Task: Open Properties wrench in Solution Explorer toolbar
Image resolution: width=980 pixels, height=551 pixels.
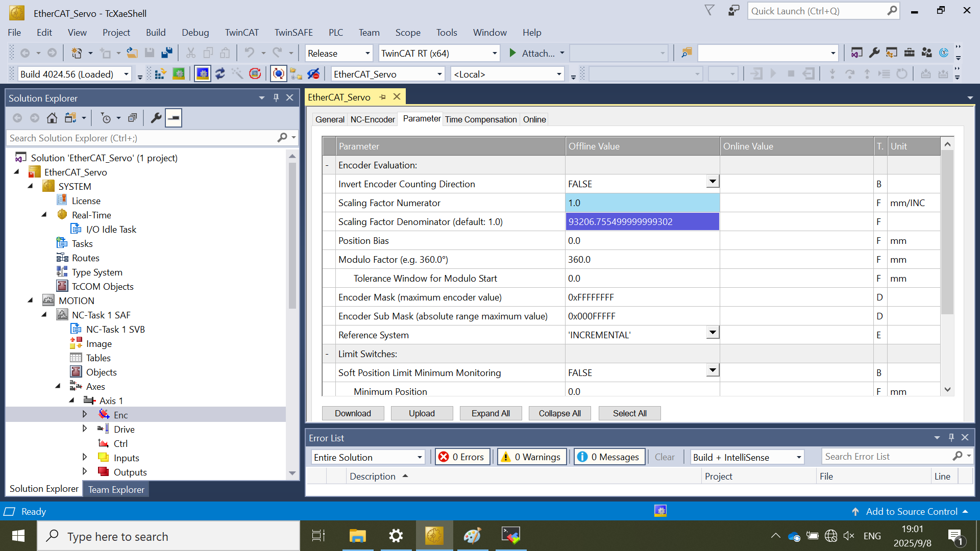Action: coord(156,118)
